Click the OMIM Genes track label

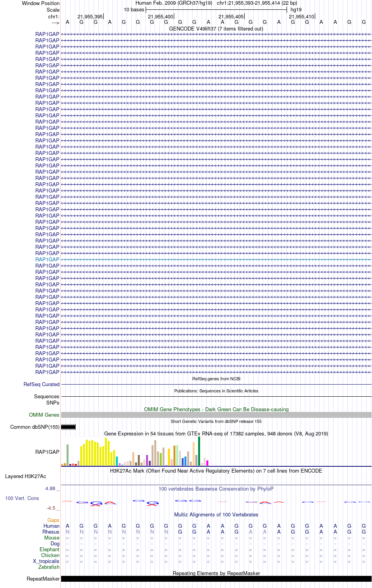tap(44, 415)
